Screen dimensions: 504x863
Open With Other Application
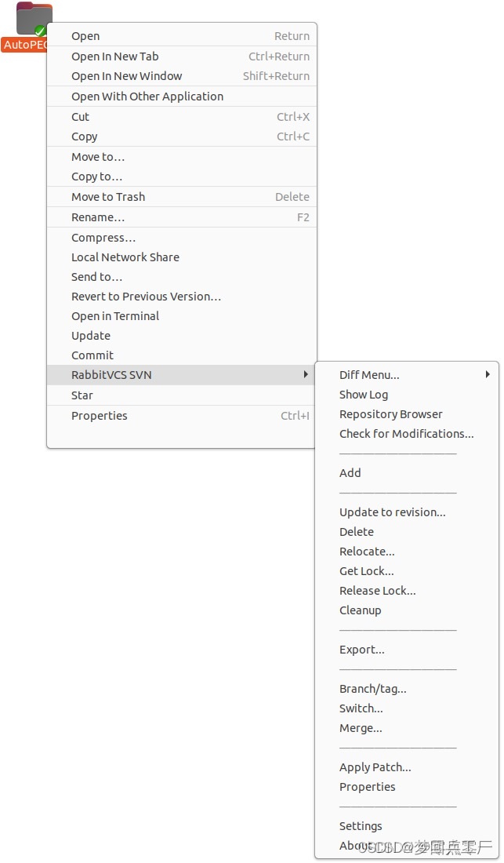146,96
